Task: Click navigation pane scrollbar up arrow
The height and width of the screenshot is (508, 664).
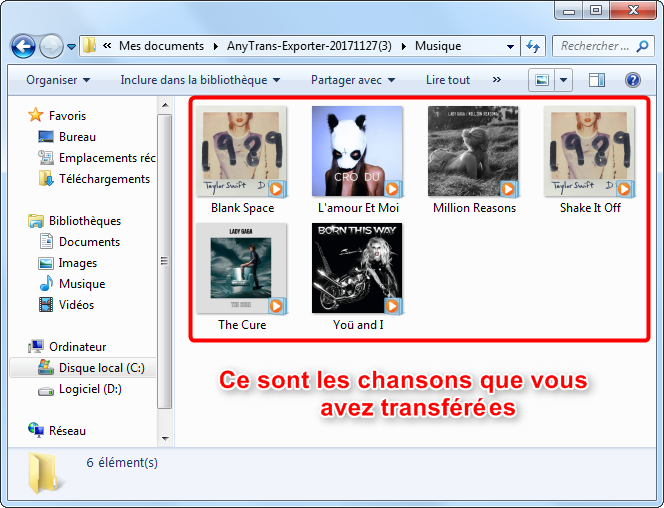Action: coord(165,105)
